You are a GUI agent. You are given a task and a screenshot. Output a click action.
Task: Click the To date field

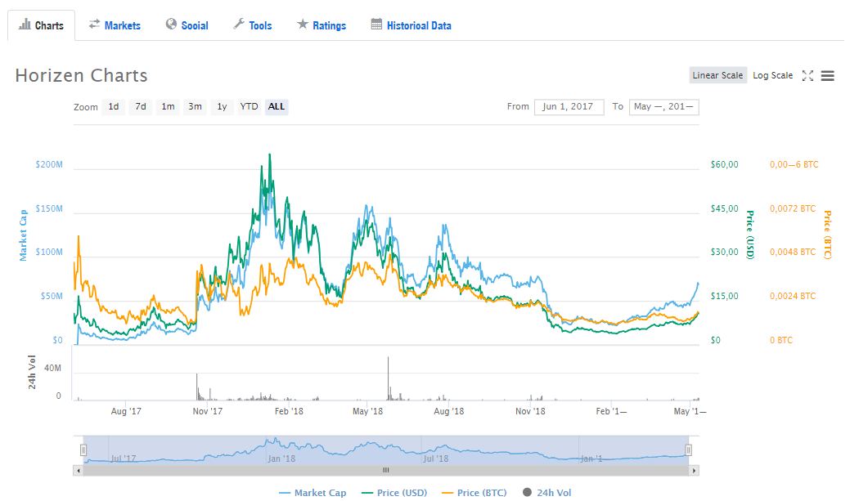(663, 107)
